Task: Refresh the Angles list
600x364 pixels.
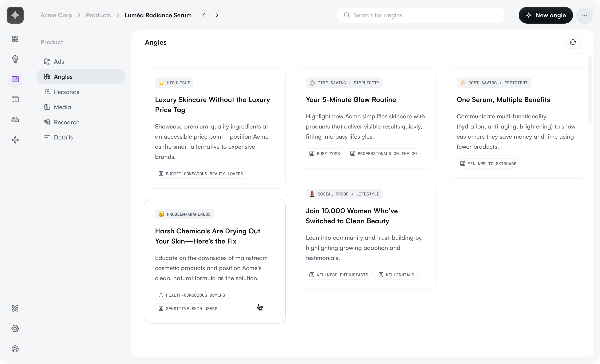Action: click(573, 42)
